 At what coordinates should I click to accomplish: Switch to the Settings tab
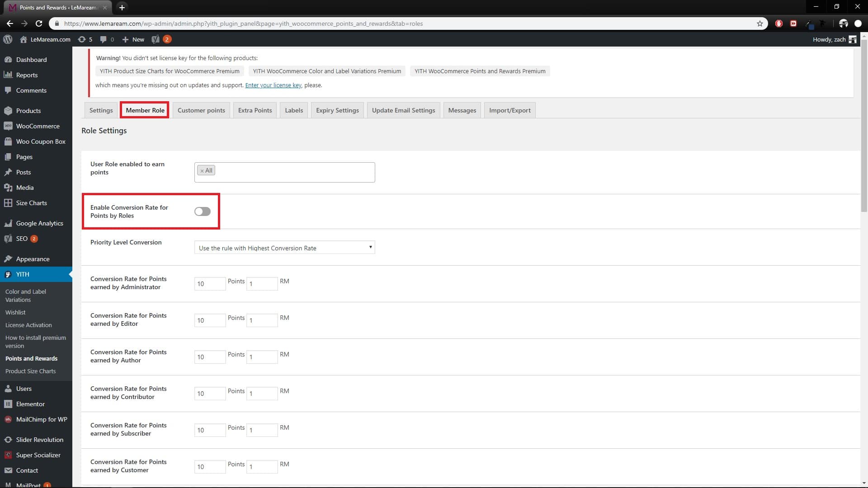101,110
